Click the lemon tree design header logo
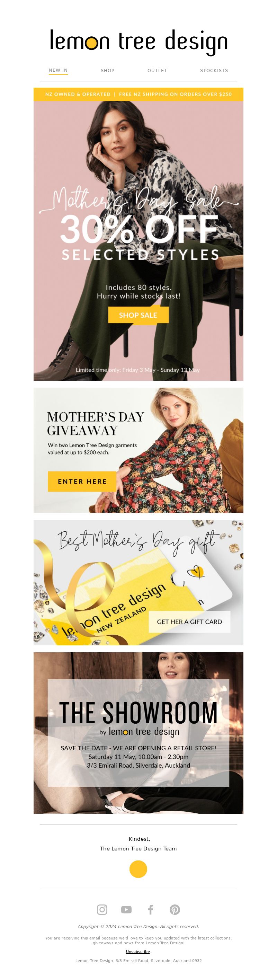Screen dimensions: 277x980 (138, 42)
